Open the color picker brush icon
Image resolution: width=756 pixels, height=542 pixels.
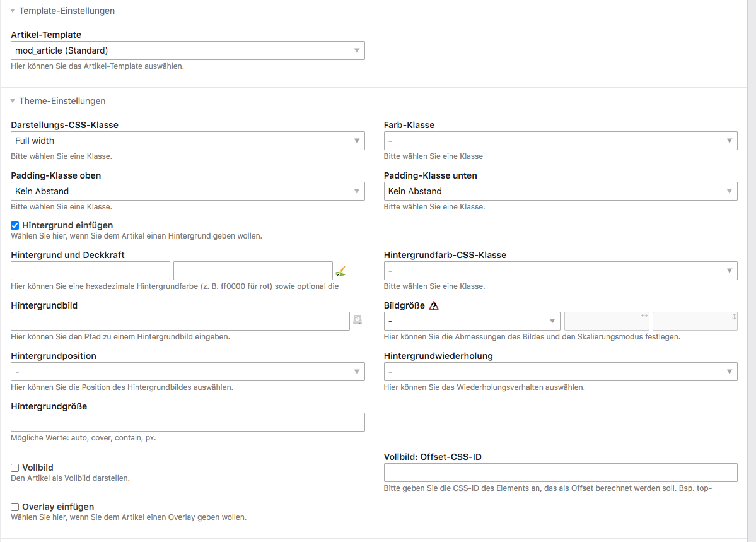(x=341, y=271)
